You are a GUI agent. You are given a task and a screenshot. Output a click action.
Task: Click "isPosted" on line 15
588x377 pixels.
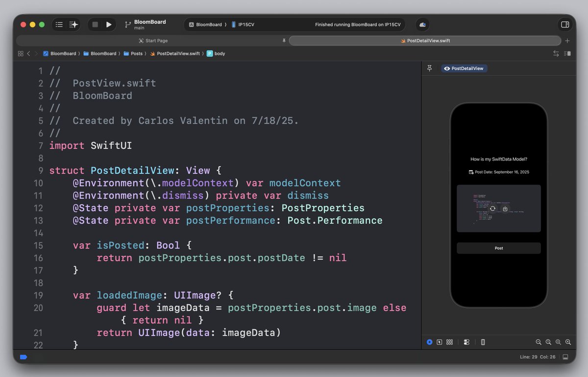(121, 245)
